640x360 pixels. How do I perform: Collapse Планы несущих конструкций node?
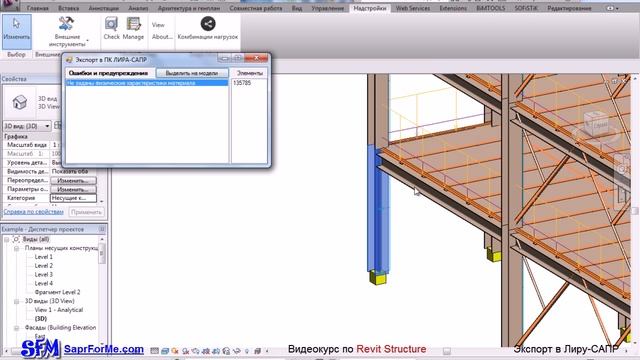click(16, 248)
